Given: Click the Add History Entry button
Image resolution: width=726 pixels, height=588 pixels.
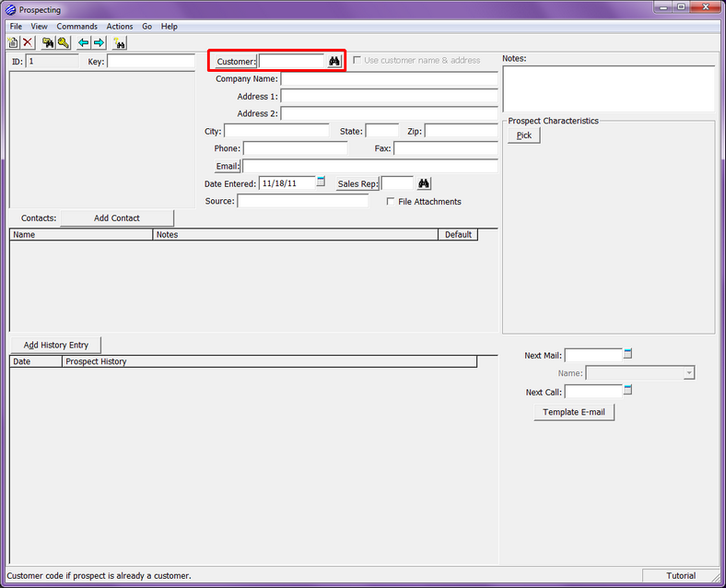Looking at the screenshot, I should tap(56, 345).
